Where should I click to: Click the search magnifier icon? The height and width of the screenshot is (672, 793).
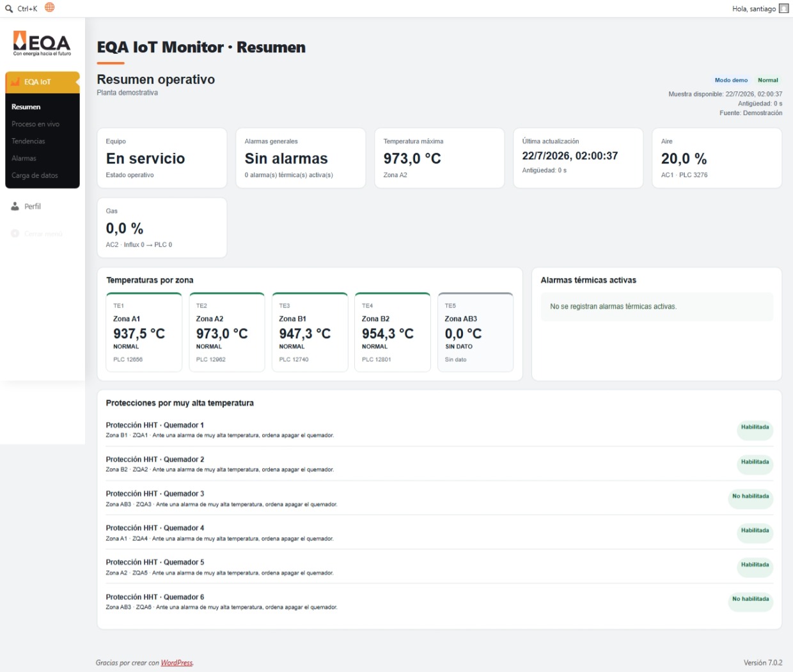[x=9, y=8]
